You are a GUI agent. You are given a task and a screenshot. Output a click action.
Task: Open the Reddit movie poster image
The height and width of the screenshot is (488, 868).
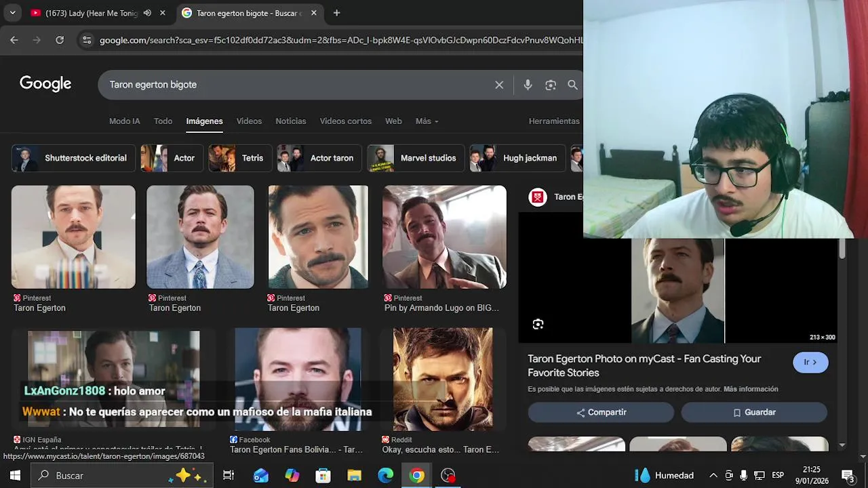(443, 379)
